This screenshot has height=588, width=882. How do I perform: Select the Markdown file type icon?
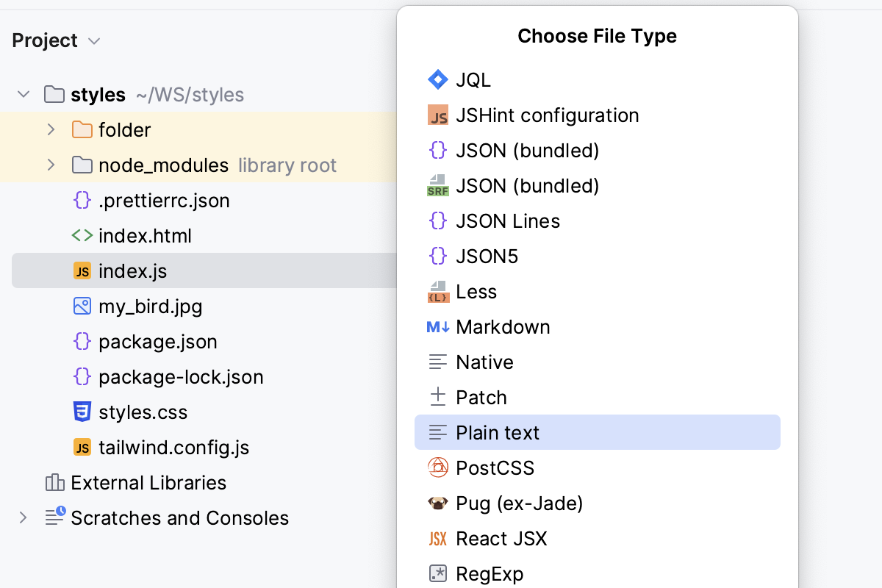click(438, 326)
